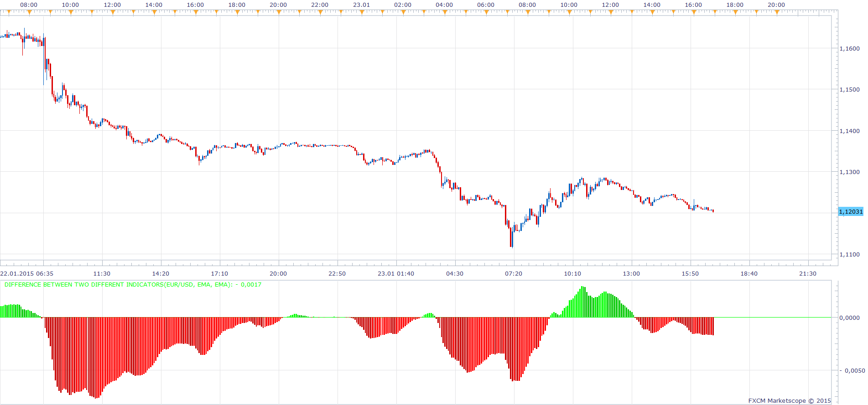This screenshot has width=868, height=405.
Task: Click the orange marker under 06:00 on top axis
Action: point(486,12)
